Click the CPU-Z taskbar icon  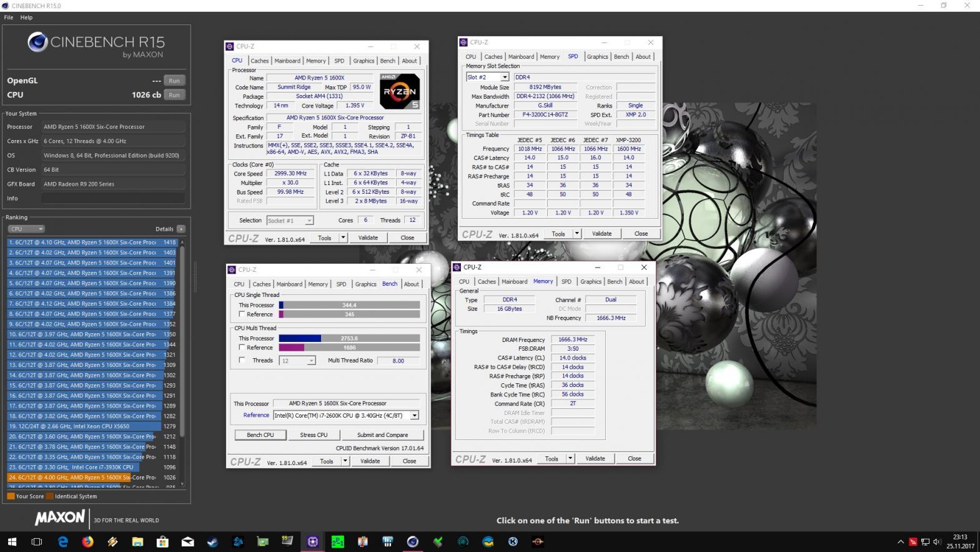pos(312,542)
